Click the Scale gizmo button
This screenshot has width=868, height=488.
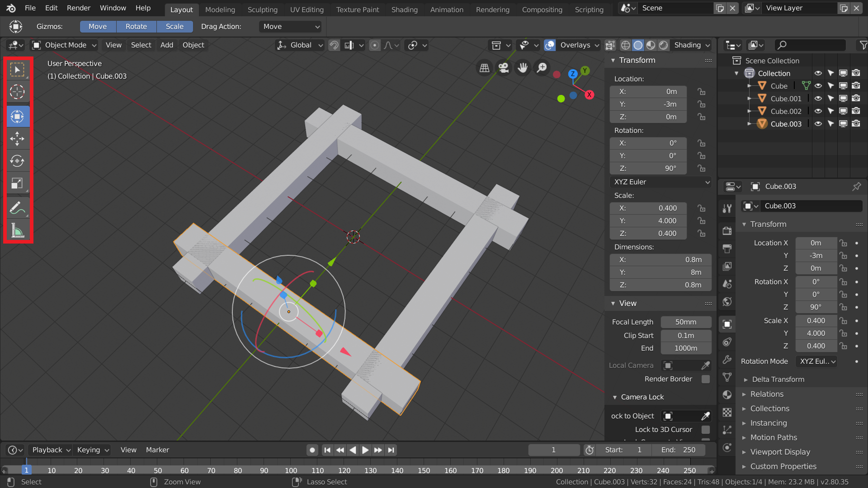click(x=175, y=27)
